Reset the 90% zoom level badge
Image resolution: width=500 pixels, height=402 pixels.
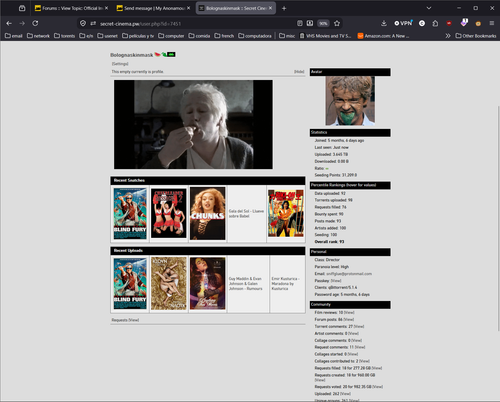pos(323,23)
